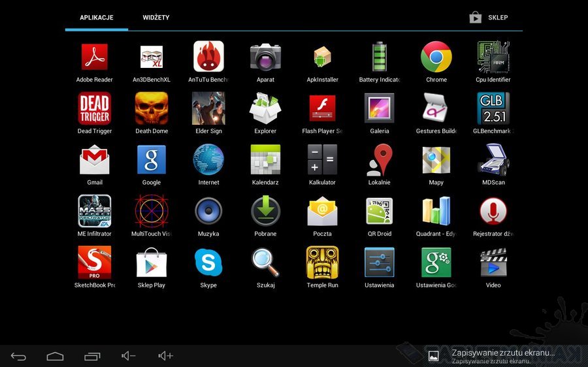Image resolution: width=588 pixels, height=367 pixels.
Task: Open GLBenchmark 2.5.1
Action: click(x=493, y=108)
